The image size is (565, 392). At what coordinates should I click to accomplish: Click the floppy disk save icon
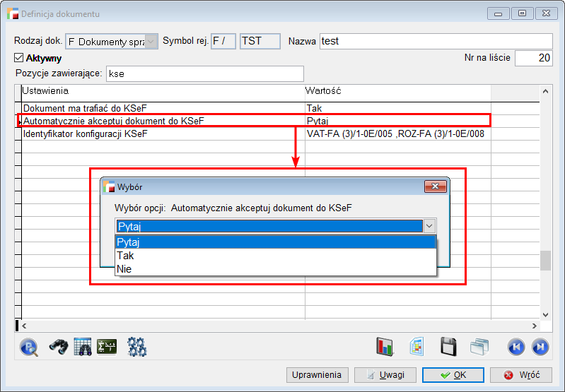[x=448, y=347]
